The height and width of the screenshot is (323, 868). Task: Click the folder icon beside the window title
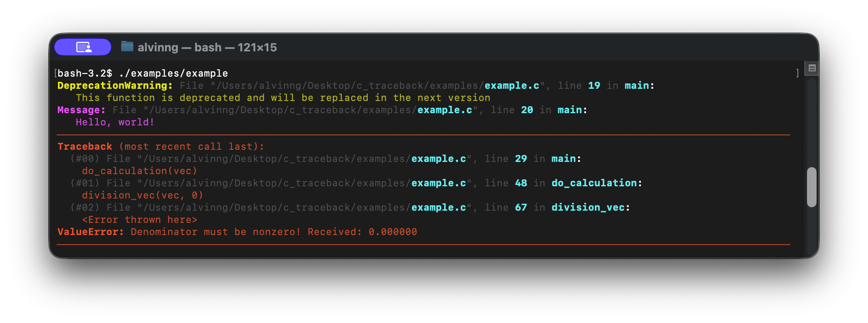127,46
